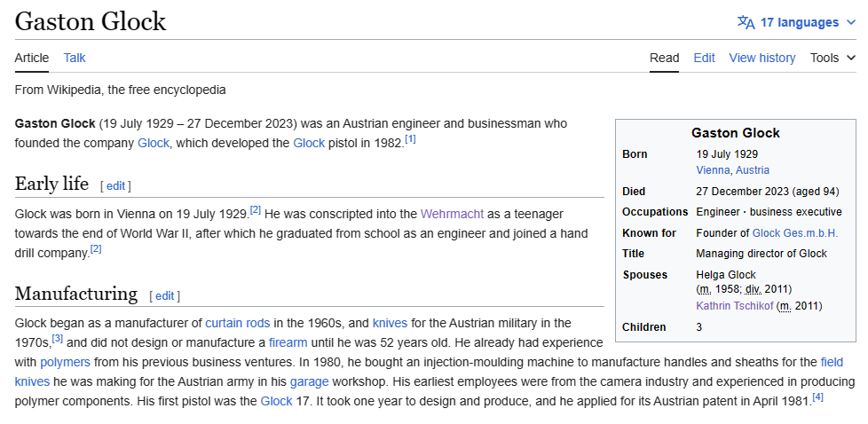Open the field knives link
This screenshot has width=868, height=424.
click(x=832, y=362)
